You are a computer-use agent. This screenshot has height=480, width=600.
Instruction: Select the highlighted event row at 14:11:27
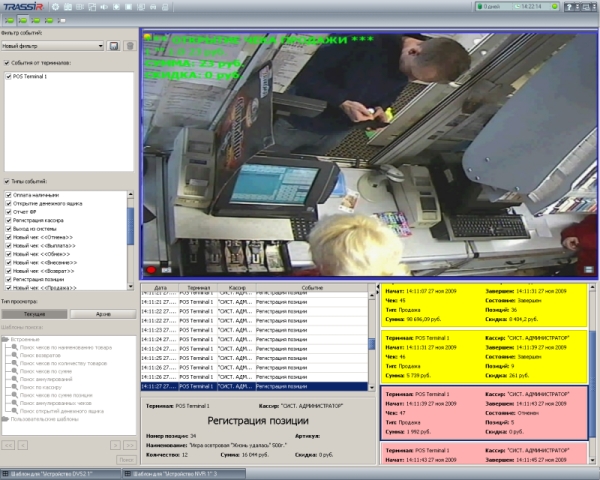254,386
